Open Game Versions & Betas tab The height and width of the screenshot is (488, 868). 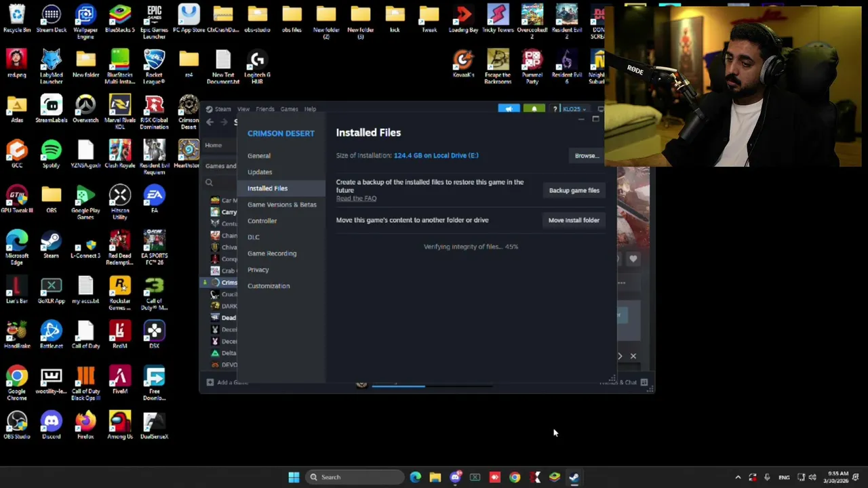281,205
